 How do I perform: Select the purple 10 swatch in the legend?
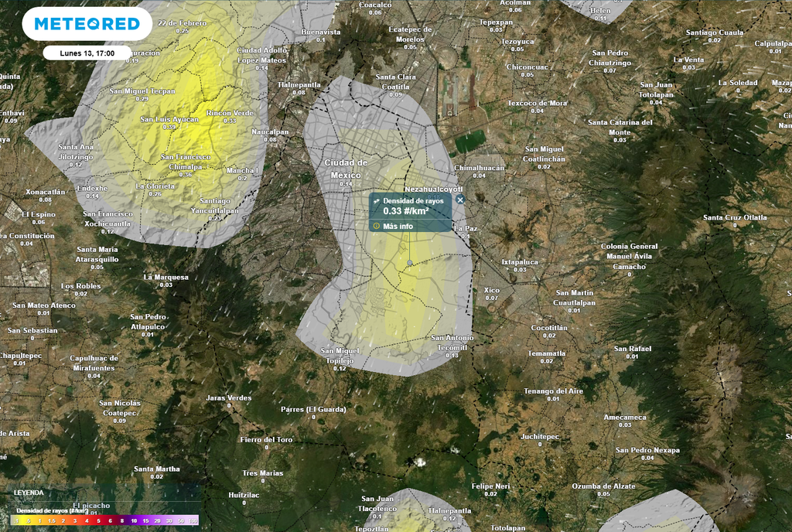(x=133, y=521)
